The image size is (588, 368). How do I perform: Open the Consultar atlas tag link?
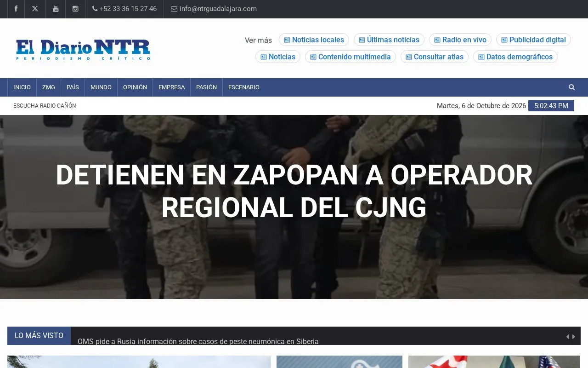point(435,57)
